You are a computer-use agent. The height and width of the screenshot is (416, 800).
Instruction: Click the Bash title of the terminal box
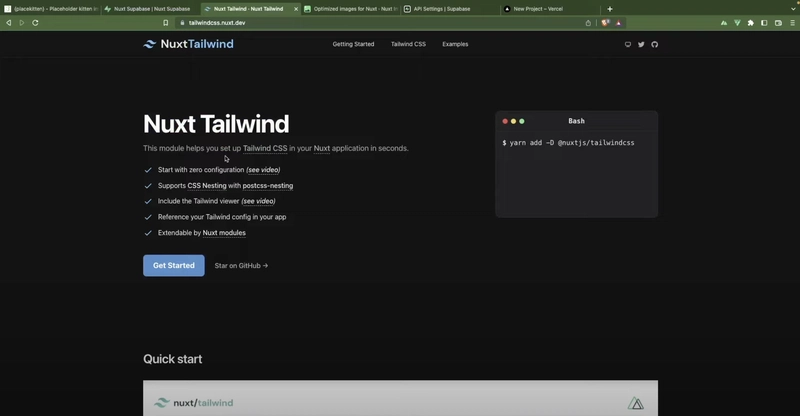[577, 121]
